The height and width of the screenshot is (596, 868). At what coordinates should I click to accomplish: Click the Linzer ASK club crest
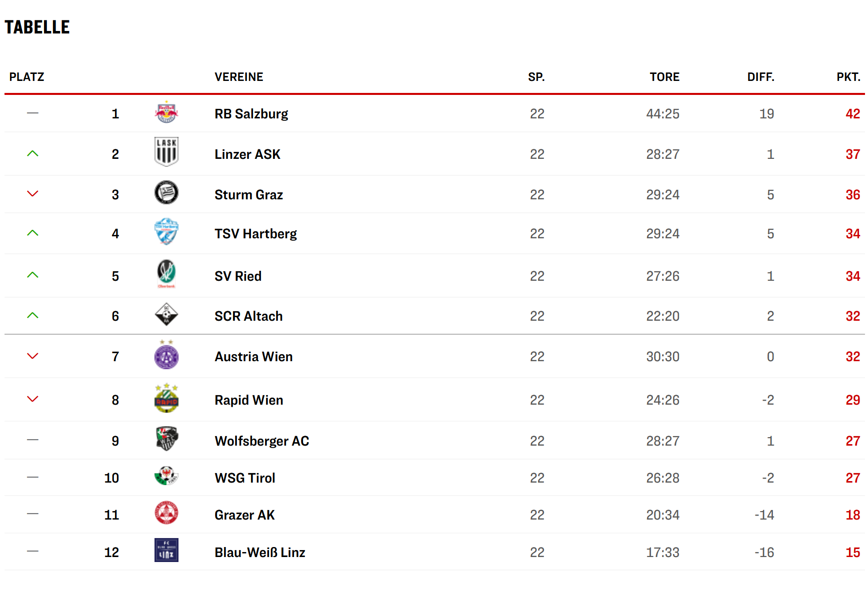point(166,152)
